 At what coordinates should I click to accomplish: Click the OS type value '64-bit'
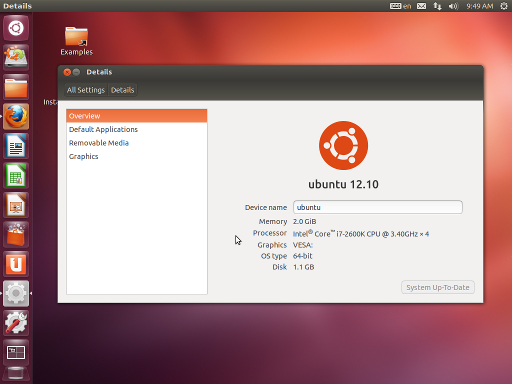(x=302, y=256)
